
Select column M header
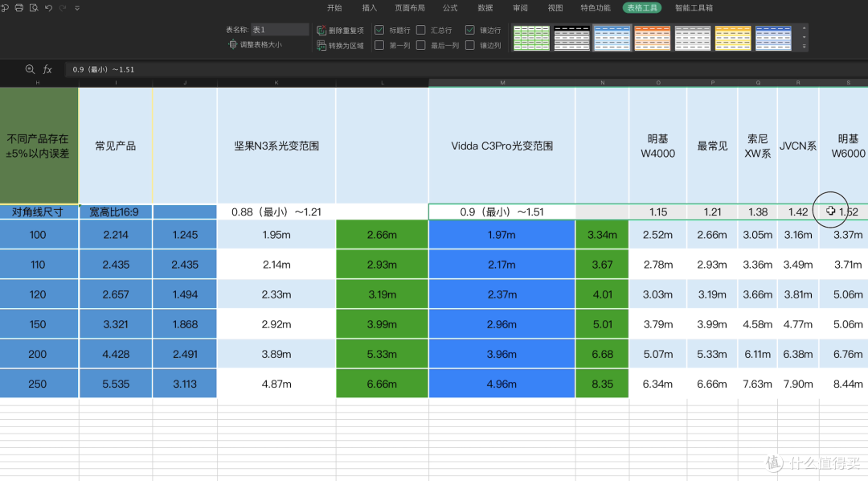(502, 83)
